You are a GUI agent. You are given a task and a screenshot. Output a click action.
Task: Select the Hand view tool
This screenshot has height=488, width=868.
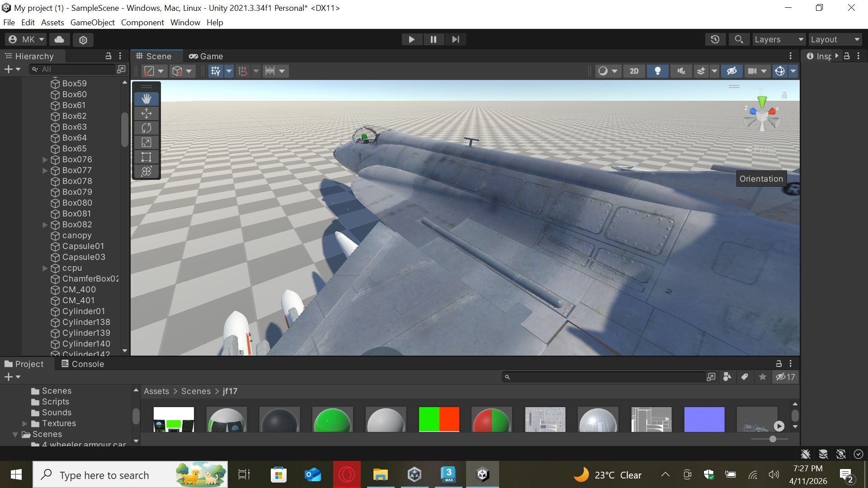click(x=146, y=99)
